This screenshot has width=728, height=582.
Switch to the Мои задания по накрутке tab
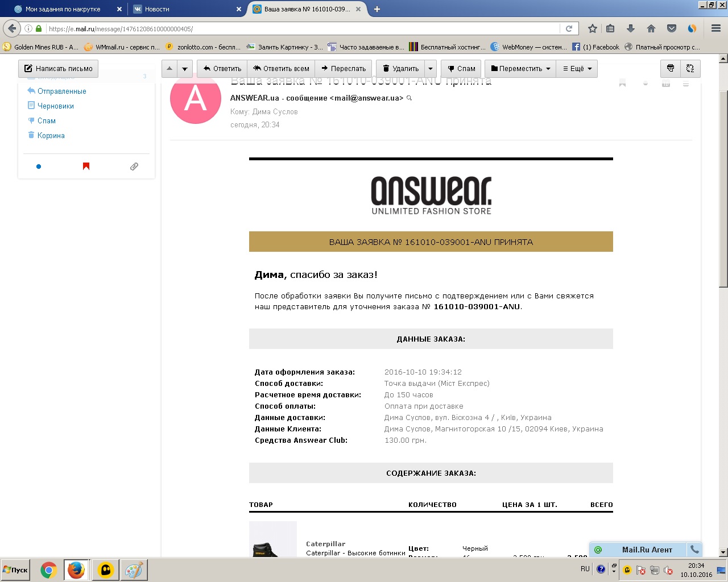68,9
